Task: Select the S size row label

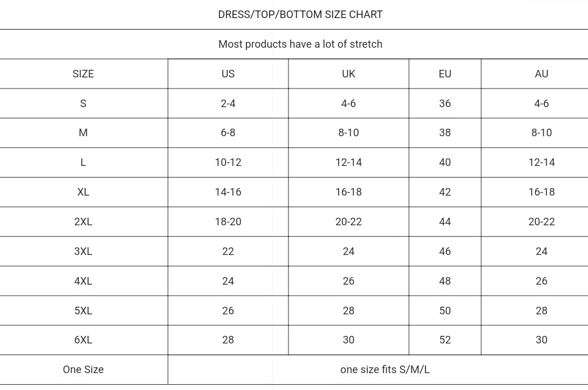Action: pyautogui.click(x=83, y=104)
